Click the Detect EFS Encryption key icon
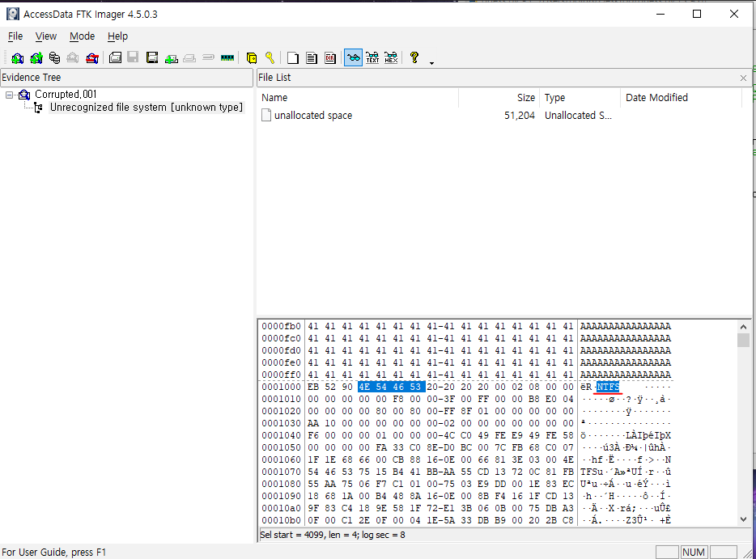Screen dimensions: 756x559 click(270, 57)
